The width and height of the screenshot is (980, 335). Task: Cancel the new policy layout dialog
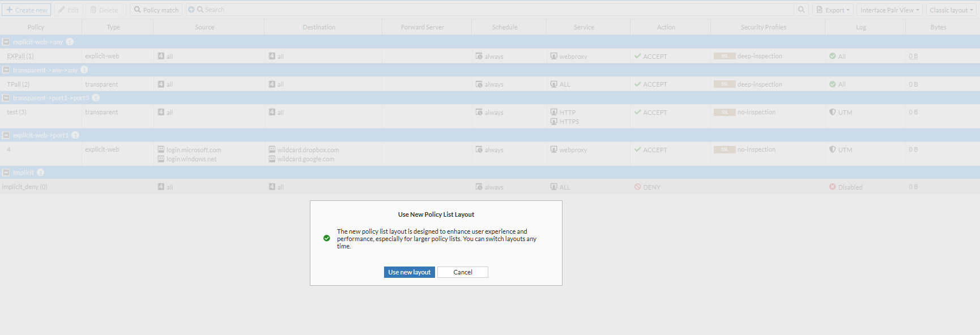click(x=462, y=272)
